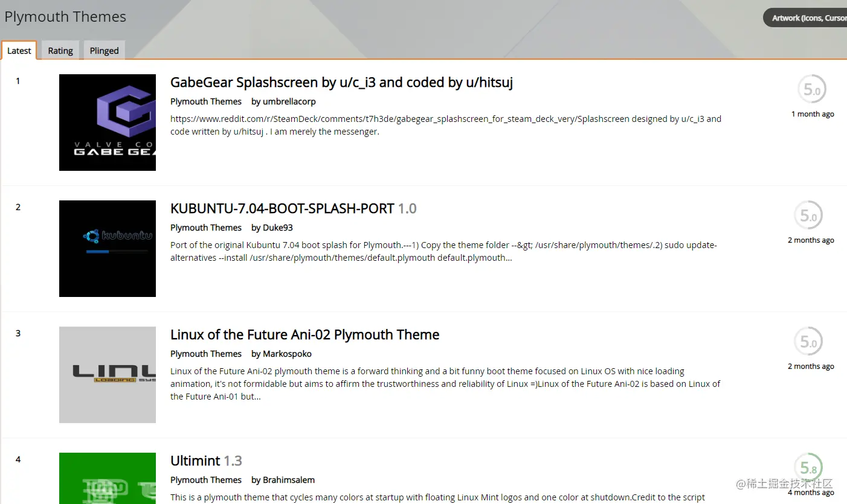Click '2 months ago' beside Linux of the Future
This screenshot has height=504, width=847.
(811, 366)
